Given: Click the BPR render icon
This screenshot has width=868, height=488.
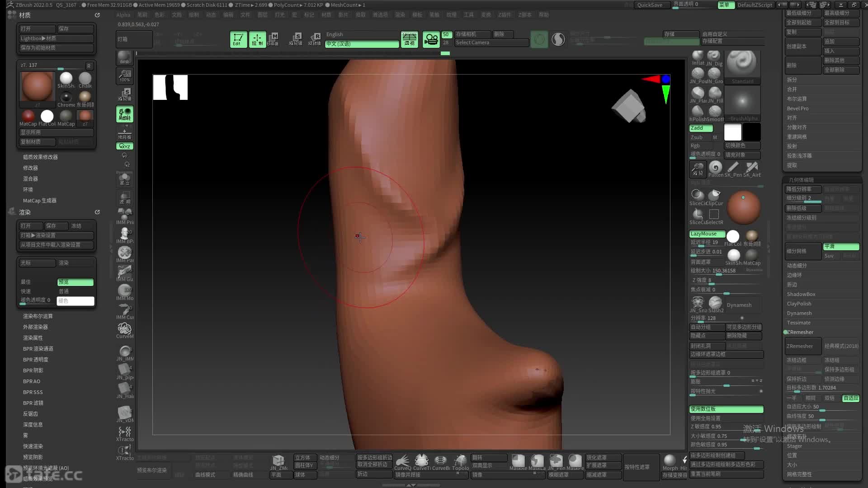Looking at the screenshot, I should coord(124,57).
